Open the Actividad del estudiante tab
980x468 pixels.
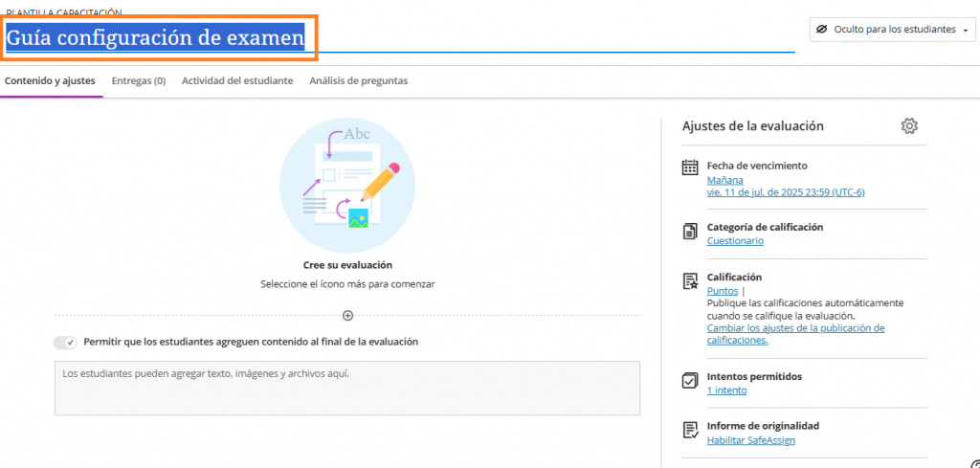pos(237,81)
